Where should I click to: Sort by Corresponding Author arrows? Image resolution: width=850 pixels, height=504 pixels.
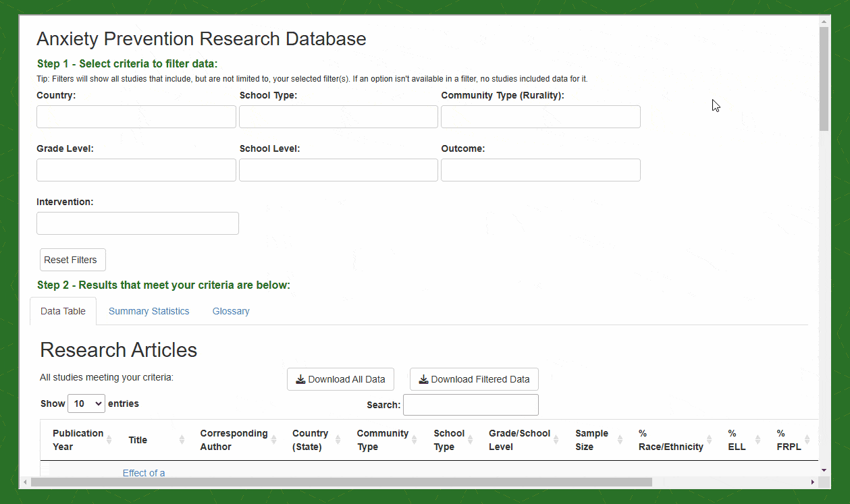pyautogui.click(x=273, y=440)
